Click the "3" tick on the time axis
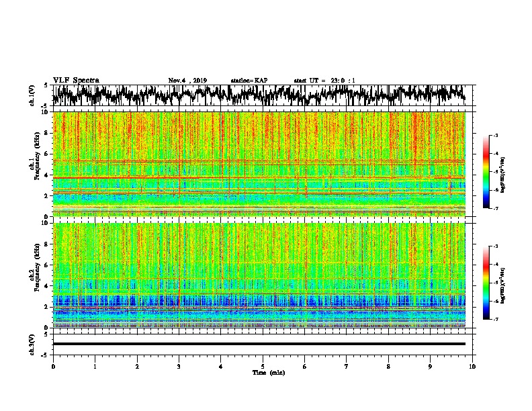532x411 pixels. coord(179,367)
